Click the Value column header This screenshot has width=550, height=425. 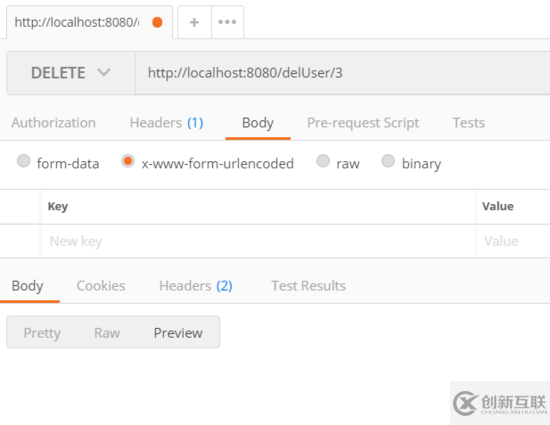(513, 206)
